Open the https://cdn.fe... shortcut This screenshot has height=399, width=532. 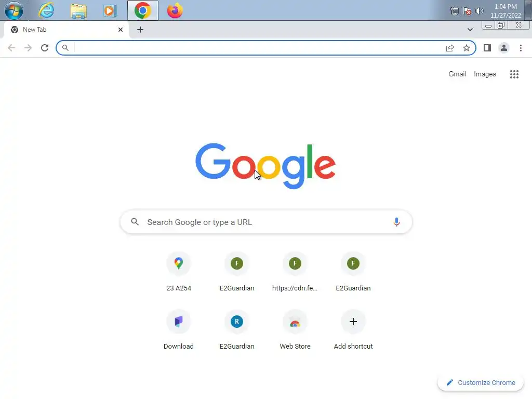(295, 272)
